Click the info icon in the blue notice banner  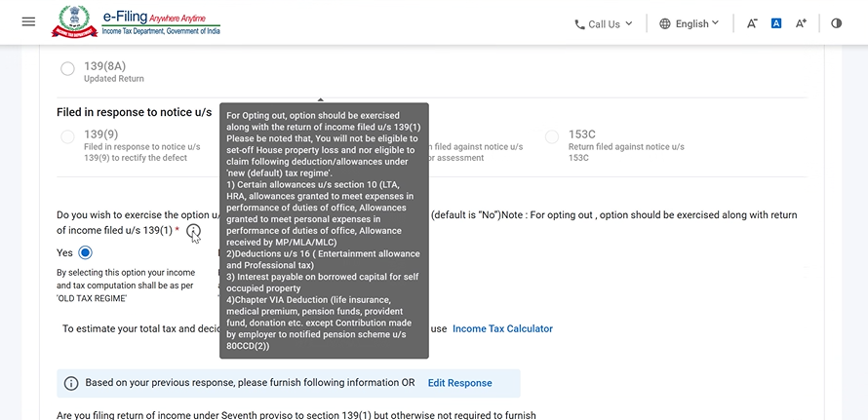click(71, 383)
